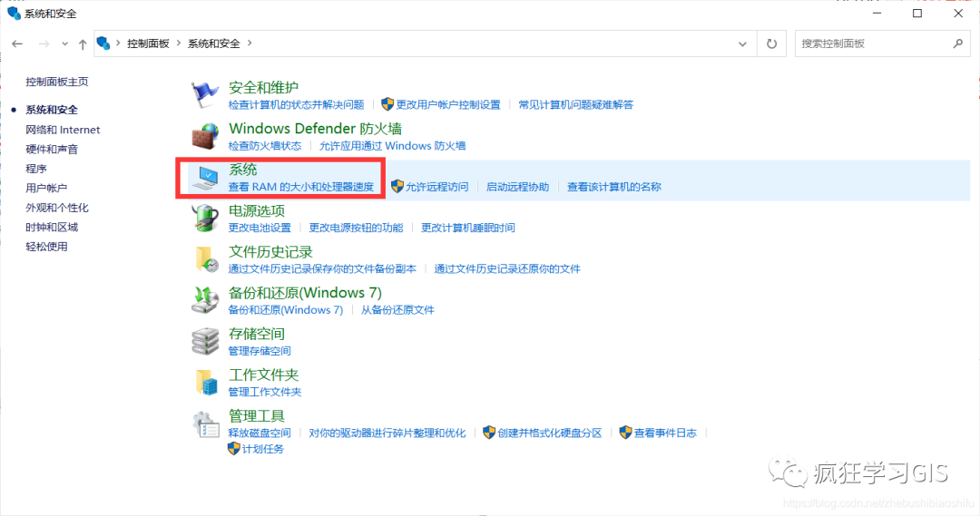Open the 电源选项 heading
This screenshot has height=516, width=980.
[256, 210]
